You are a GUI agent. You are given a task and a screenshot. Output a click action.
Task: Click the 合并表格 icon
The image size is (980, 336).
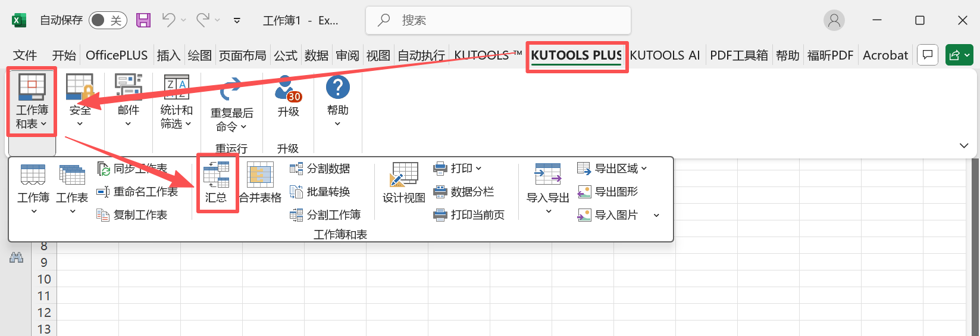pos(260,183)
